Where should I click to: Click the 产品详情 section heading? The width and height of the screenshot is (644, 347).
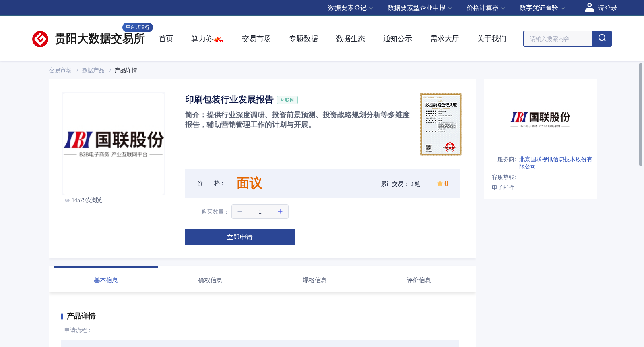(x=81, y=316)
